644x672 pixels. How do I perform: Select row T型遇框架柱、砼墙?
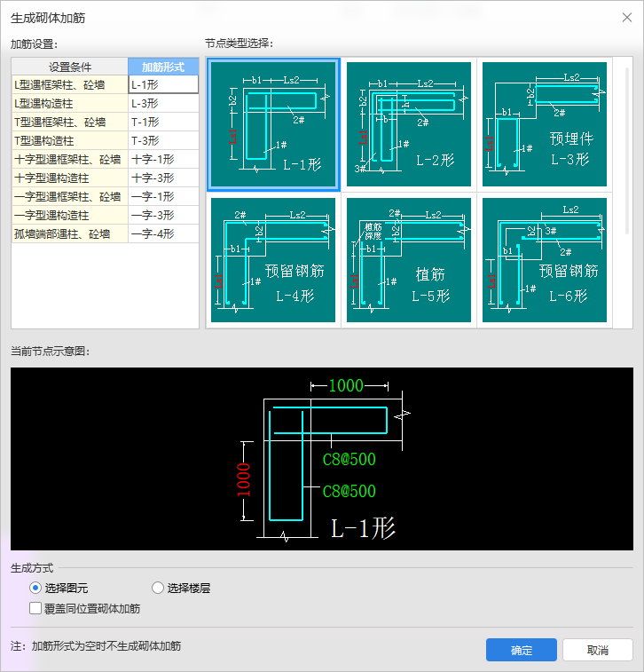click(x=70, y=123)
